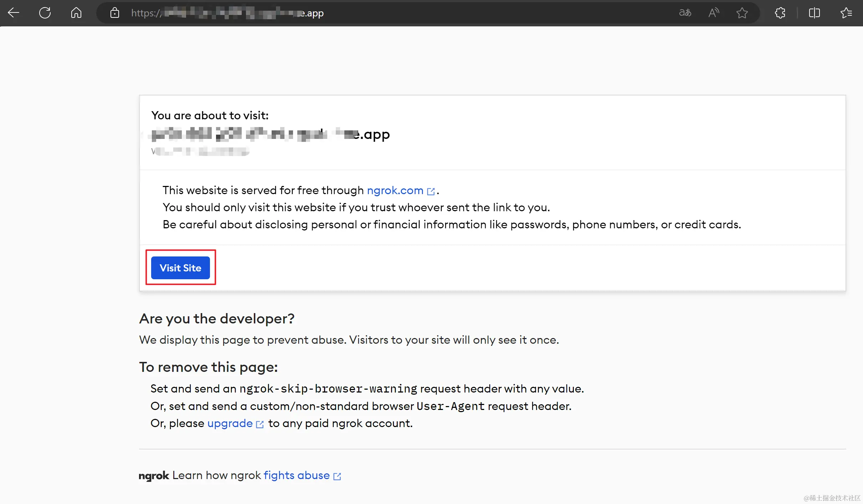Reload the page with the refresh icon

pyautogui.click(x=45, y=13)
